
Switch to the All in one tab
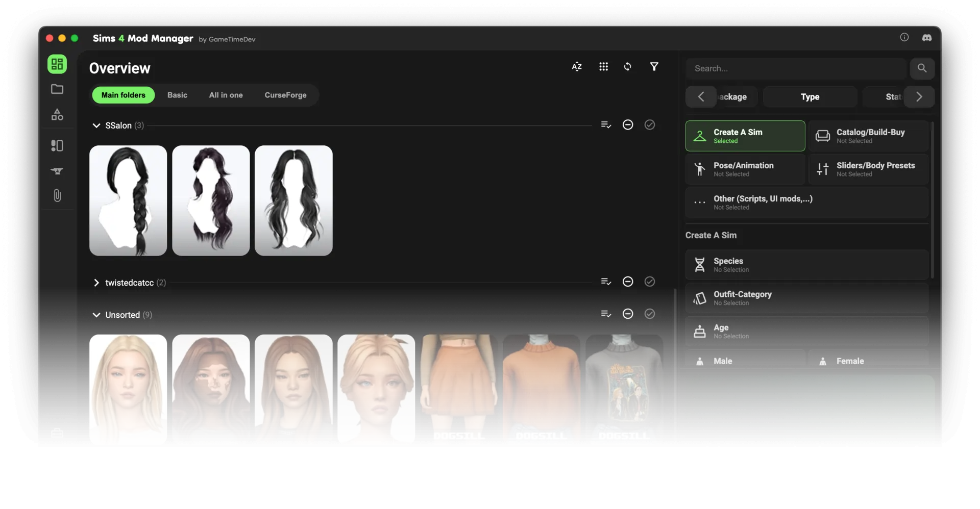point(226,95)
